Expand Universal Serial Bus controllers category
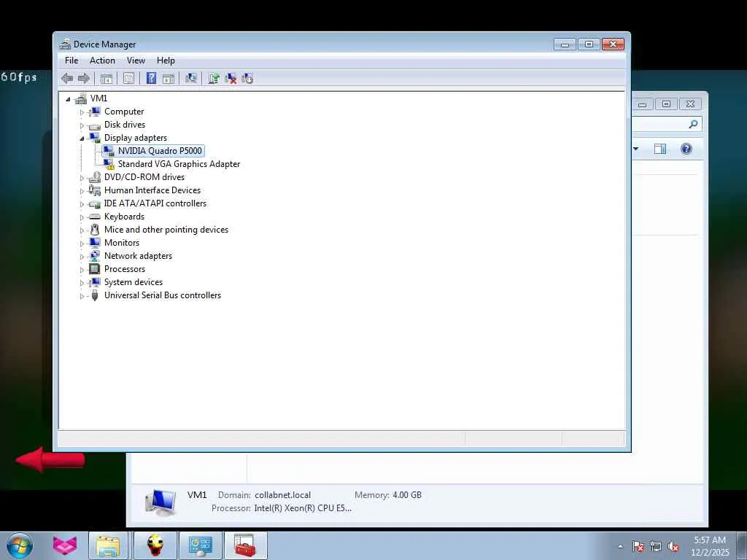This screenshot has width=747, height=560. [x=82, y=296]
